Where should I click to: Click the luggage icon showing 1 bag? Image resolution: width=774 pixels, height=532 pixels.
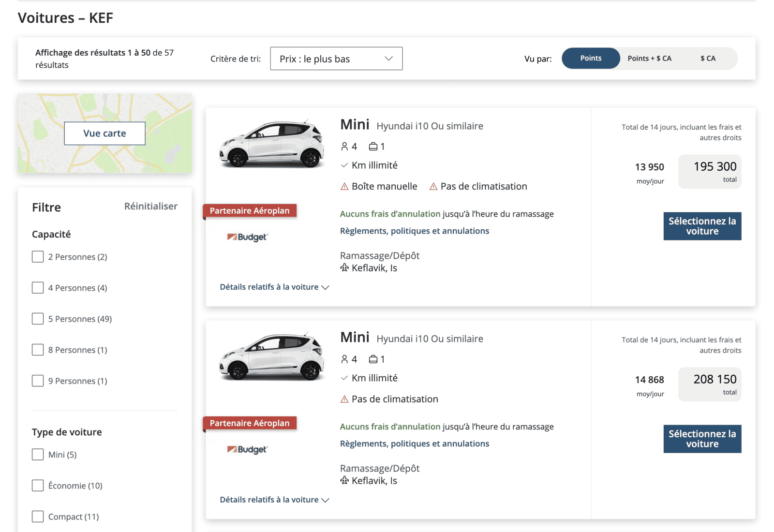point(372,146)
